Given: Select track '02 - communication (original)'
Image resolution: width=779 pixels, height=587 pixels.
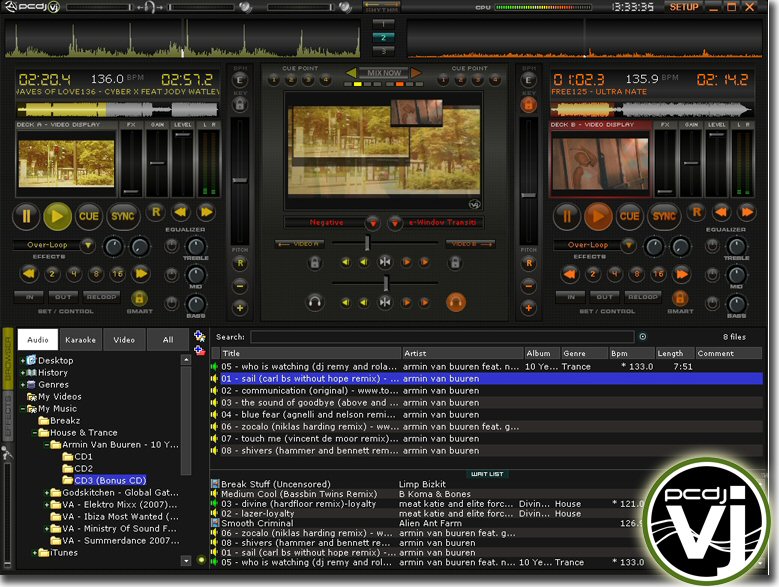Looking at the screenshot, I should tap(487, 391).
